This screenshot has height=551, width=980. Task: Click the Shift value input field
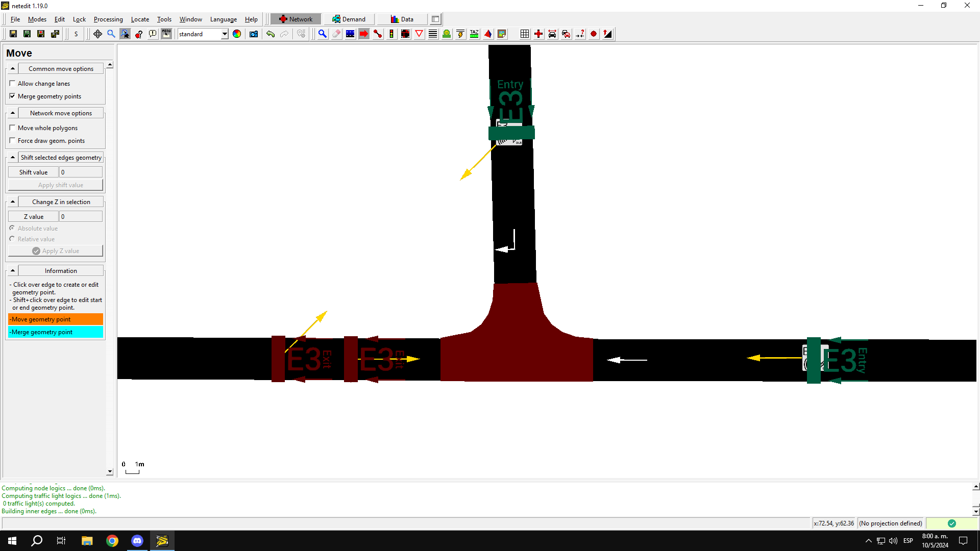click(x=81, y=172)
